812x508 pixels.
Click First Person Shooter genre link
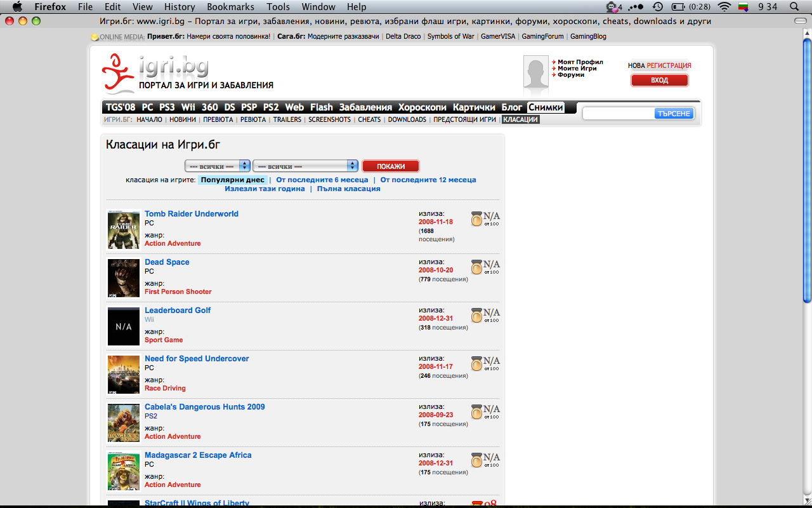click(x=178, y=292)
